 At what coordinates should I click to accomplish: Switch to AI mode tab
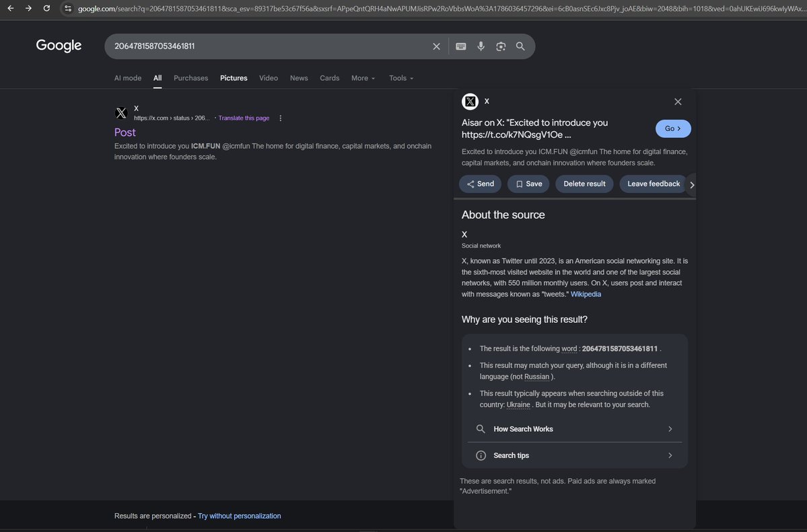[x=128, y=78]
